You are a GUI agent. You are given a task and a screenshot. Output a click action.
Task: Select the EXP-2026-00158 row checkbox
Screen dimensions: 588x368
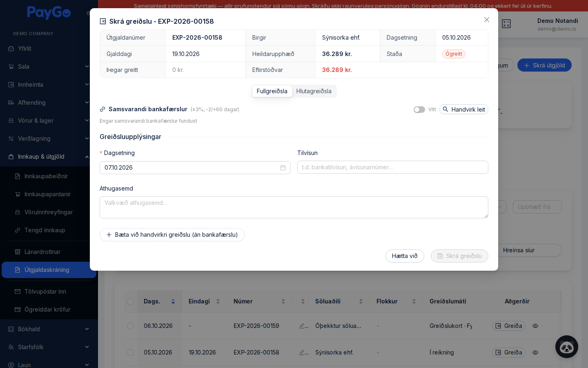(131, 352)
